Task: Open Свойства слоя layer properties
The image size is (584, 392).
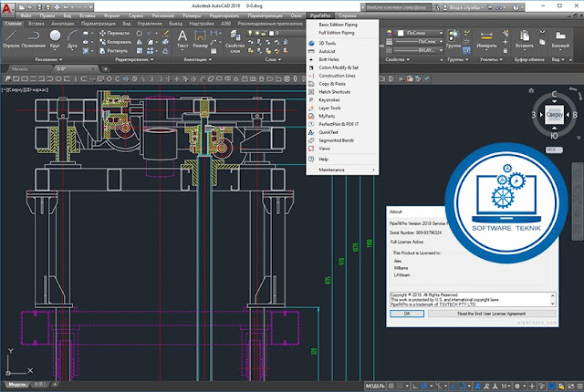Action: 235,41
